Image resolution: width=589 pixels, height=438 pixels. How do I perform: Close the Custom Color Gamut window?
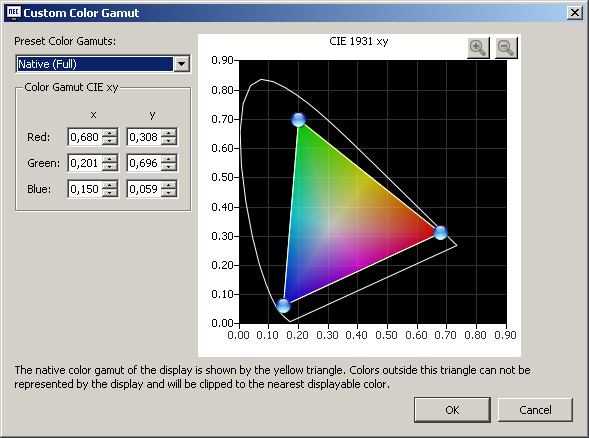(575, 13)
